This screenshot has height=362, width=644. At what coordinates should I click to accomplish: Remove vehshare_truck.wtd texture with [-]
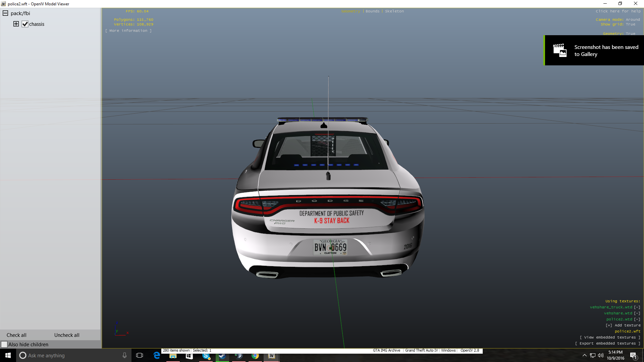point(637,307)
